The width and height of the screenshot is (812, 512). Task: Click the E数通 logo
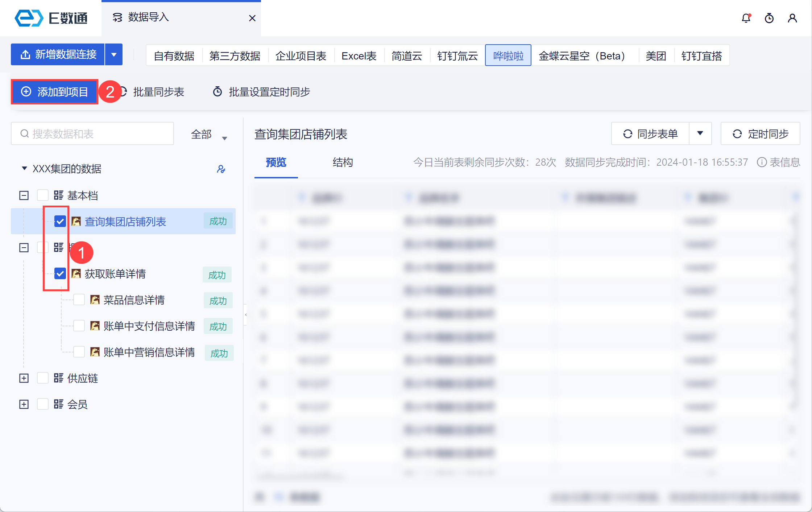point(51,18)
